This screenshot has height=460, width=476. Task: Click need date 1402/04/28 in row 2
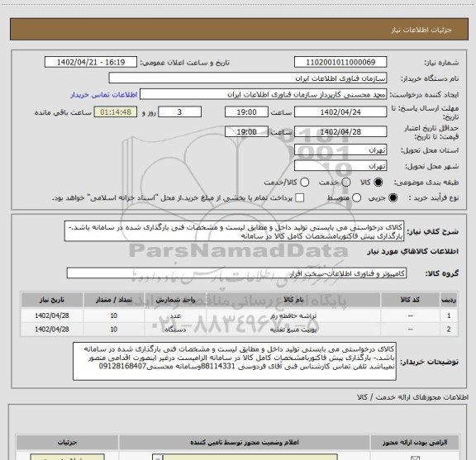coord(52,330)
